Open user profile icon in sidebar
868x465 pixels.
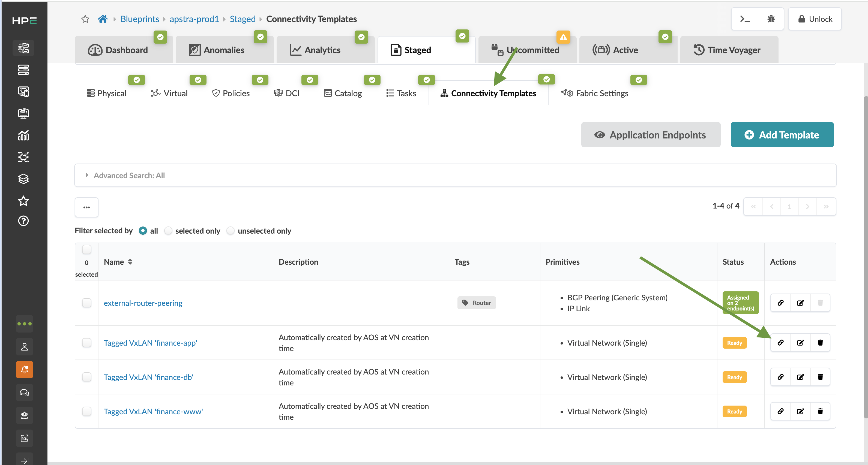(24, 347)
